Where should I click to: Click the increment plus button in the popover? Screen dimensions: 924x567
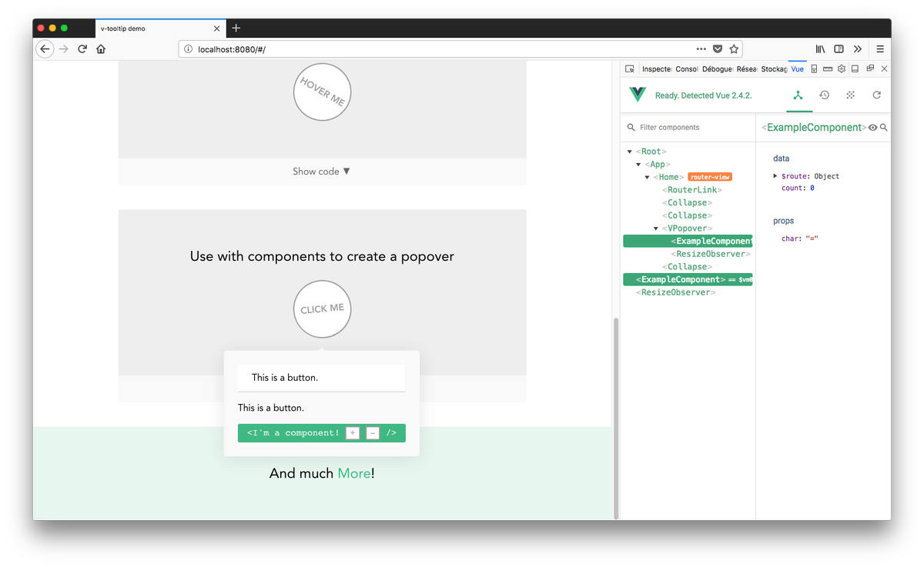coord(352,432)
